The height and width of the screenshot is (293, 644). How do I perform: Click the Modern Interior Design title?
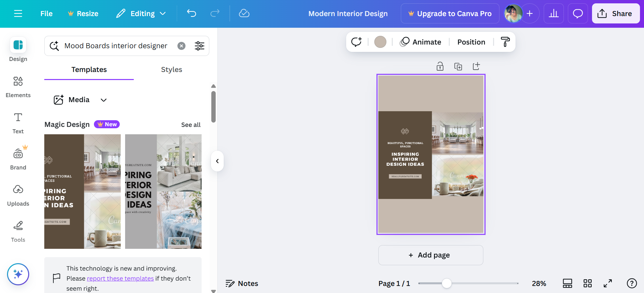(x=348, y=13)
